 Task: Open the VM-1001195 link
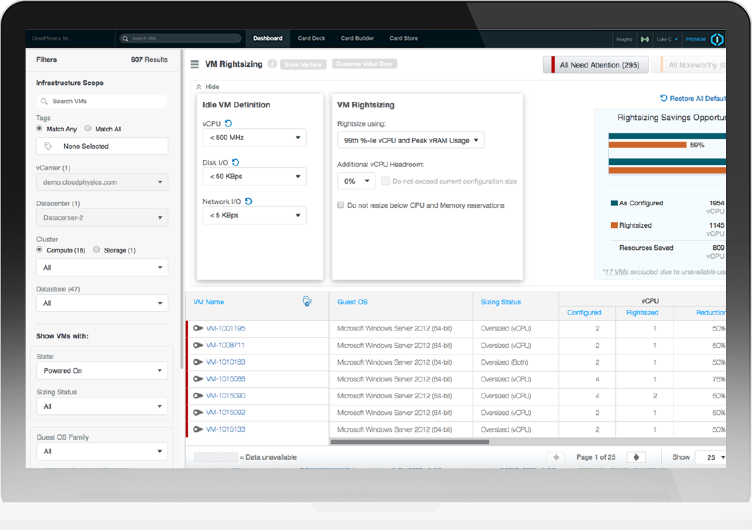225,328
